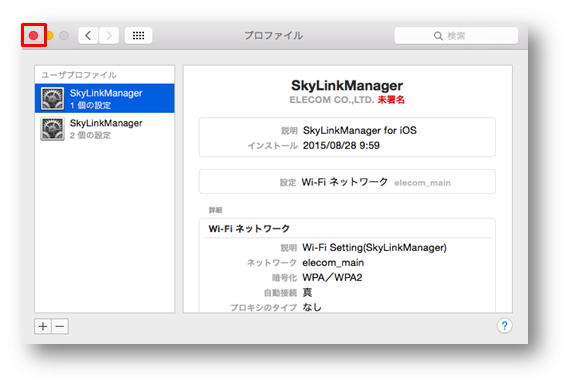Open help with the question mark button
The height and width of the screenshot is (386, 570).
(504, 326)
